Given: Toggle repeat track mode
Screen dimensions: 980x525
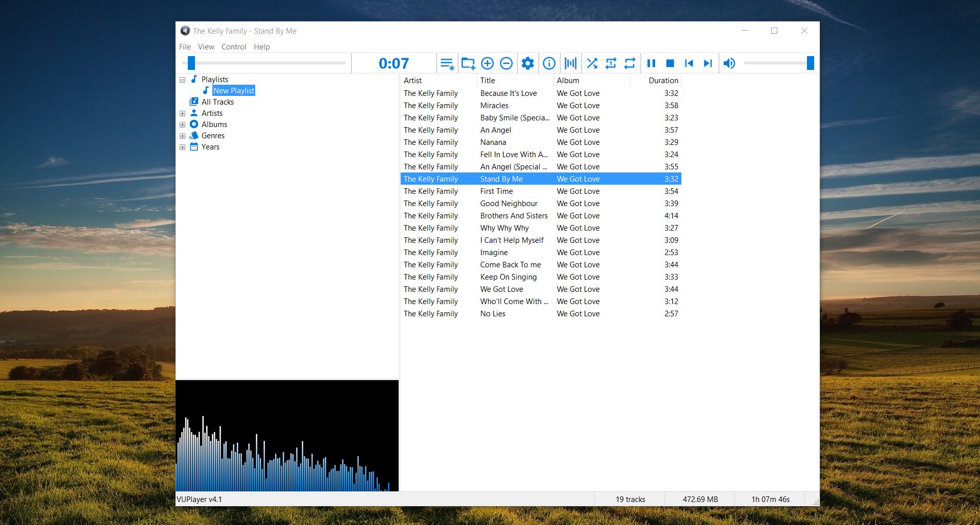Looking at the screenshot, I should click(611, 63).
